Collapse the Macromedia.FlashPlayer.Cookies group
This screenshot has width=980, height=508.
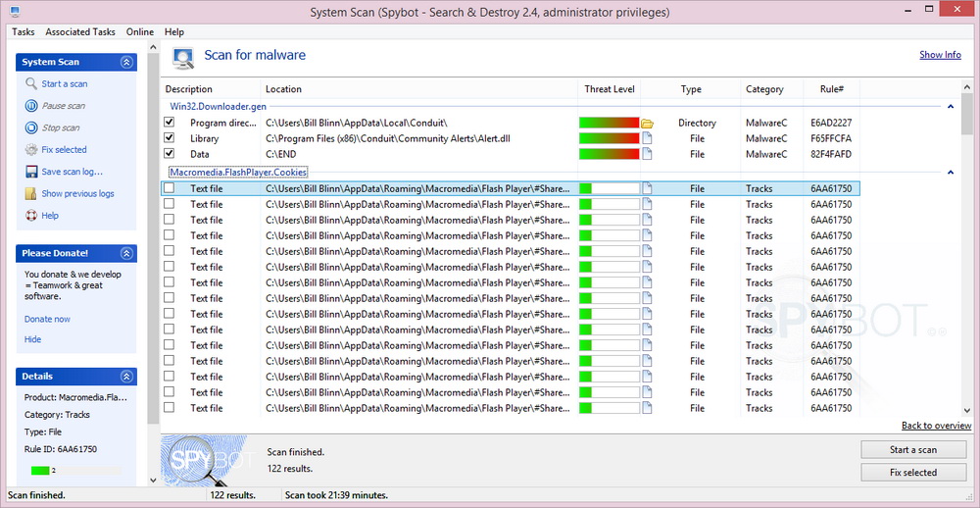951,172
